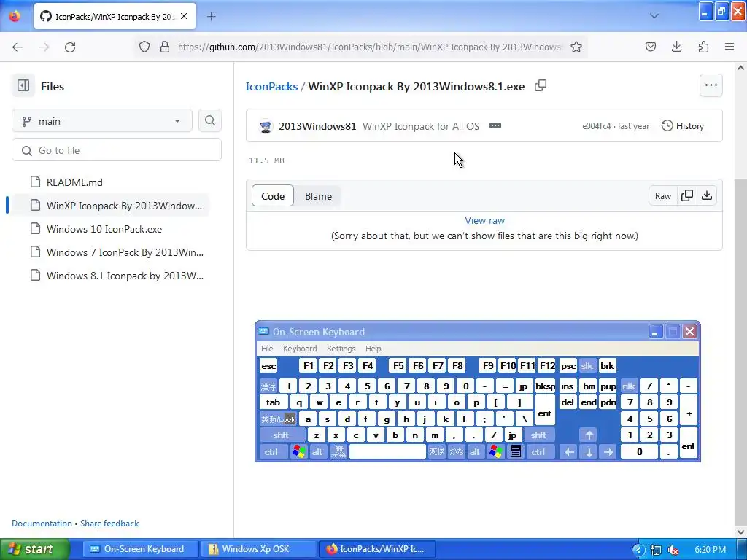The height and width of the screenshot is (560, 747).
Task: Click the tab key on keyboard
Action: (x=274, y=402)
